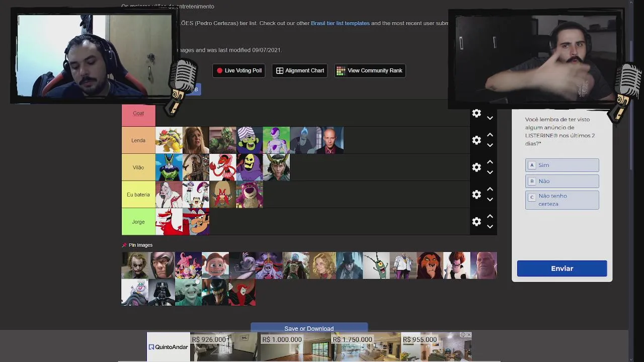Screen dimensions: 644x362
Task: Select survey option C Não tenho certeza
Action: 562,200
